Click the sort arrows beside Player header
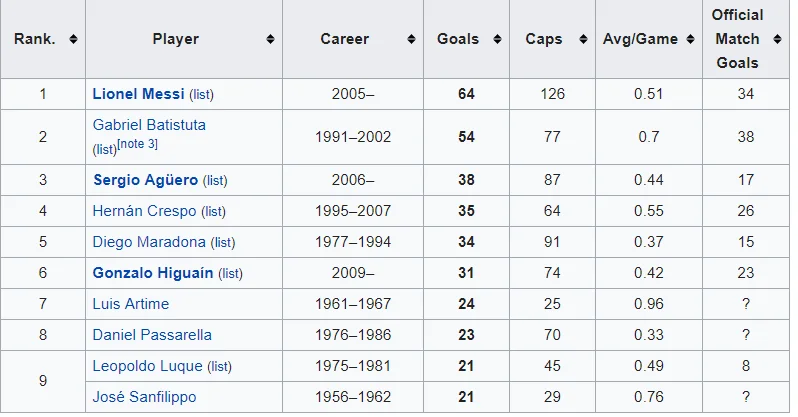 [270, 39]
